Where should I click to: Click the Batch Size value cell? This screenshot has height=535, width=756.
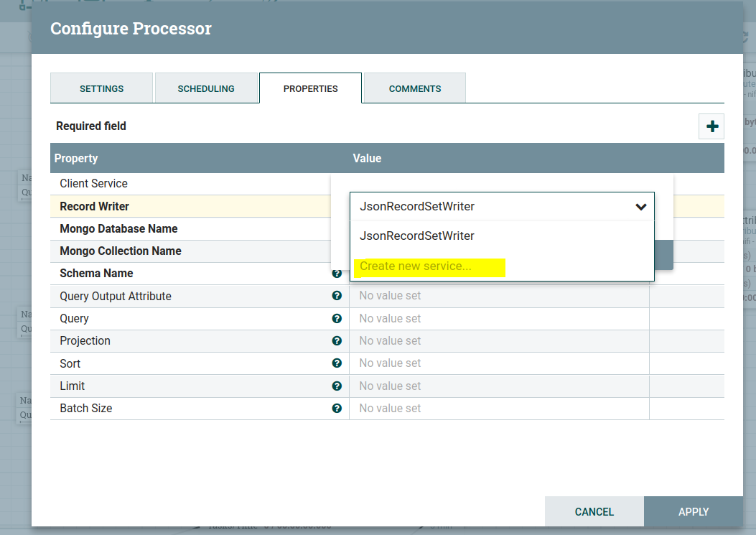coord(498,408)
